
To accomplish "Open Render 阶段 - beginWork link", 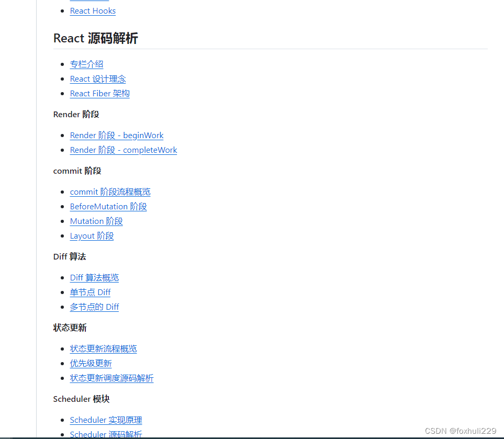I will click(x=117, y=136).
